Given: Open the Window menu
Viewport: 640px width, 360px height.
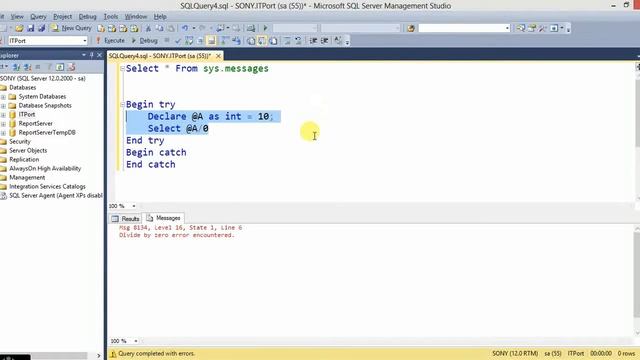Looking at the screenshot, I should click(x=136, y=17).
